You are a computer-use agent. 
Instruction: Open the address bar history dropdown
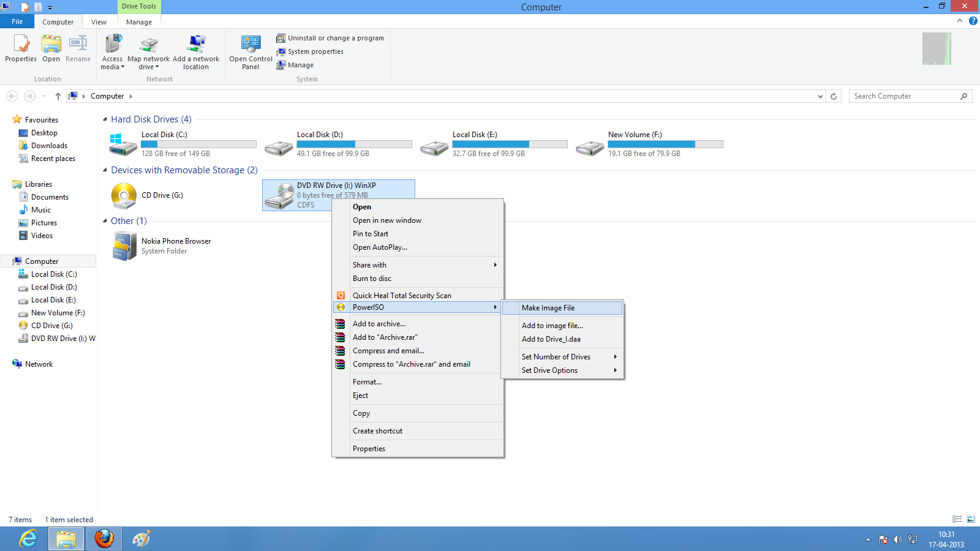[821, 96]
